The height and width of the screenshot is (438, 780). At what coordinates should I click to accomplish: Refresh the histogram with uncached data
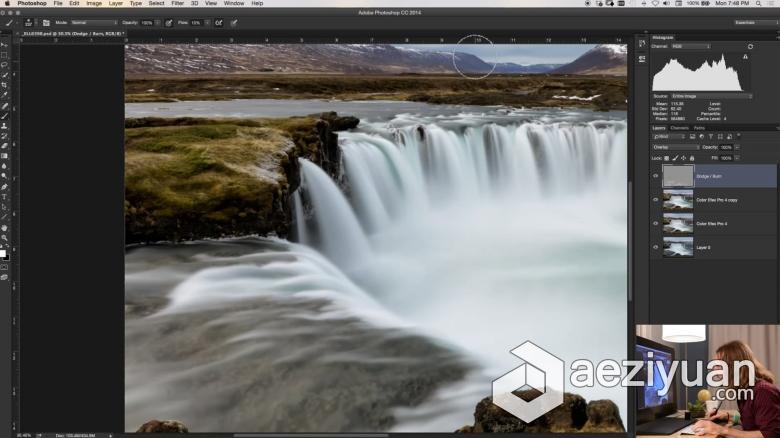click(x=750, y=46)
